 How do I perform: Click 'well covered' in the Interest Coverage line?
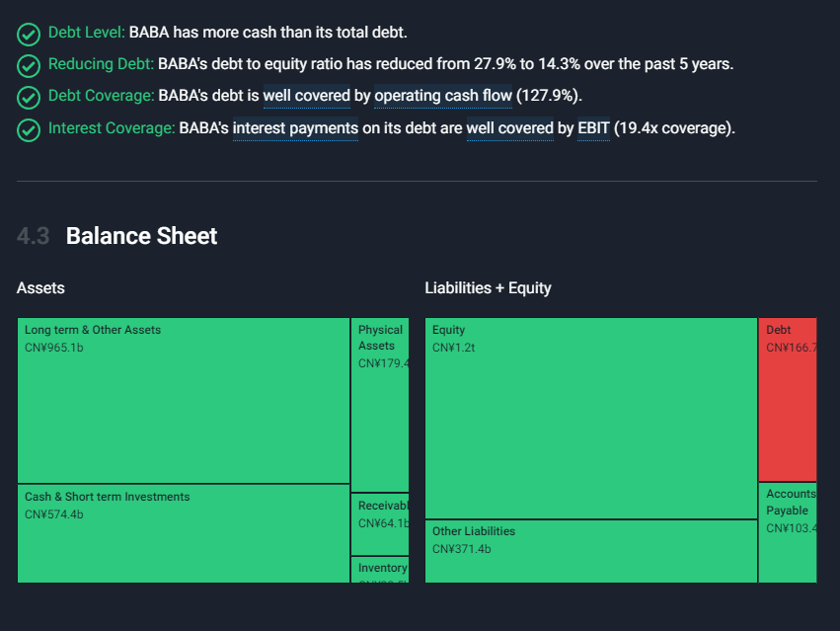pyautogui.click(x=509, y=128)
